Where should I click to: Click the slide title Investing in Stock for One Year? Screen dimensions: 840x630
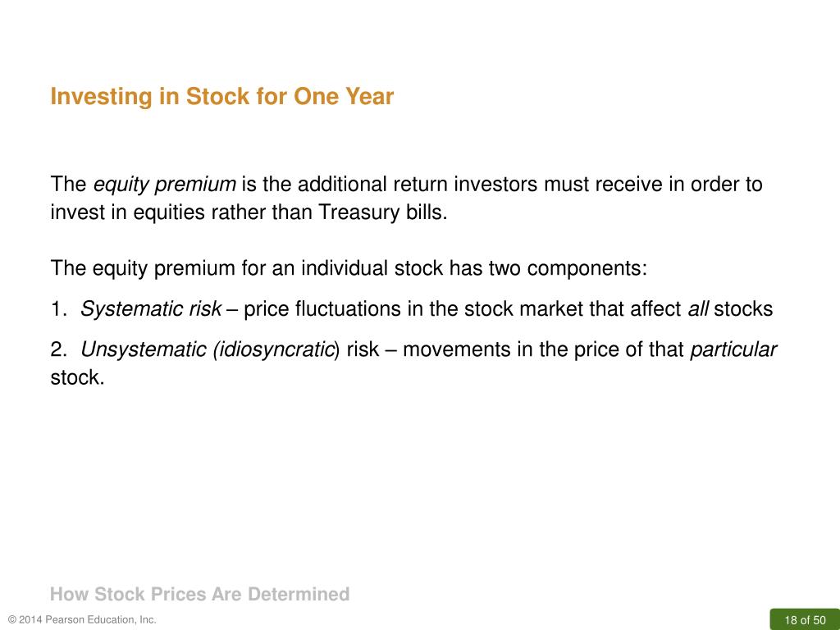(221, 97)
